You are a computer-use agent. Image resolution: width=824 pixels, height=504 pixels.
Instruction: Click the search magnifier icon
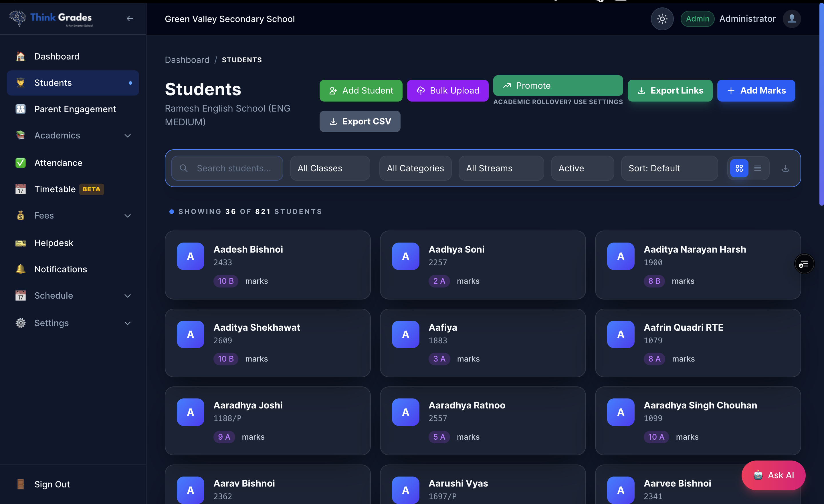coord(184,168)
